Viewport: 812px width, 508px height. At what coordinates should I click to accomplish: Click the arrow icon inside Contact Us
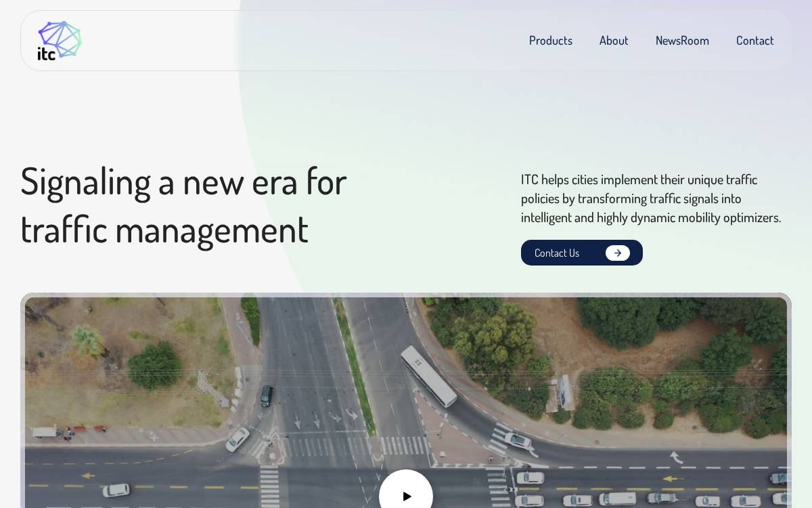pyautogui.click(x=618, y=253)
